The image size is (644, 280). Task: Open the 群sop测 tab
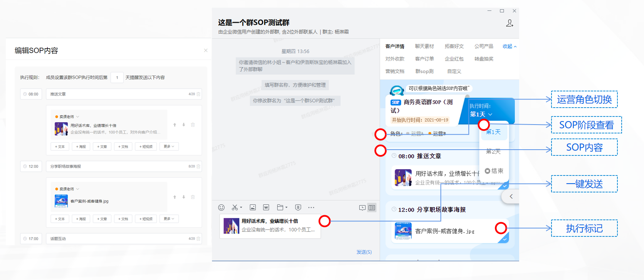click(424, 71)
